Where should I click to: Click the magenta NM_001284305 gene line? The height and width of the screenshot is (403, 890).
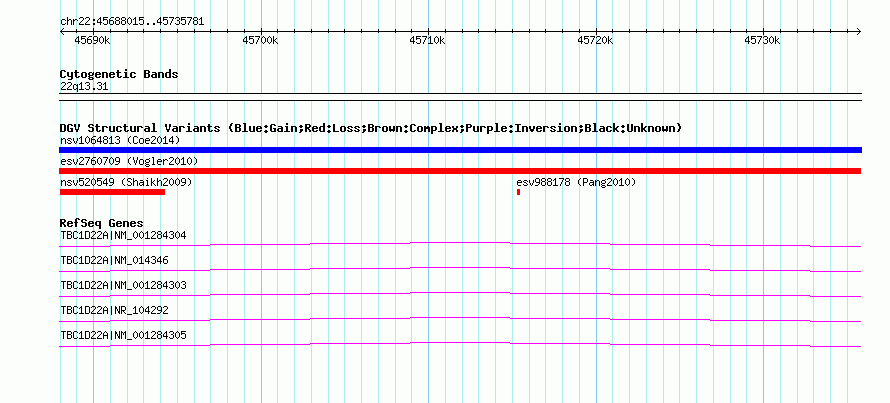tap(460, 344)
